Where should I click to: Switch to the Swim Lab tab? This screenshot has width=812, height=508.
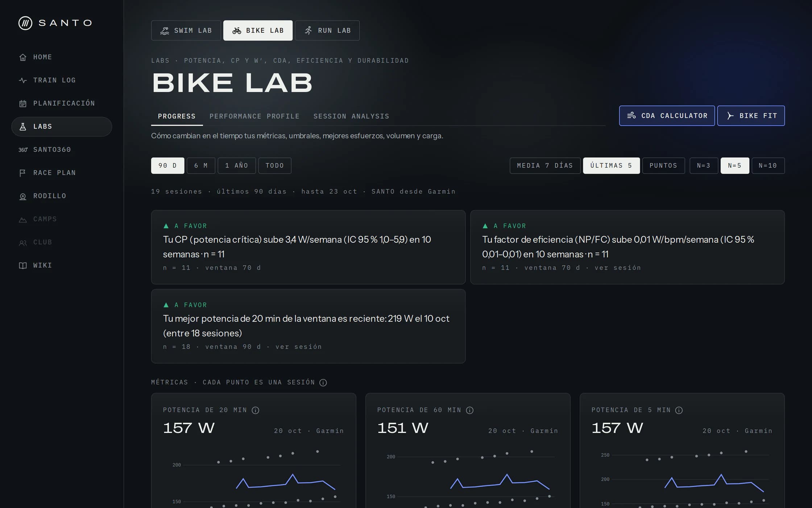click(x=186, y=30)
